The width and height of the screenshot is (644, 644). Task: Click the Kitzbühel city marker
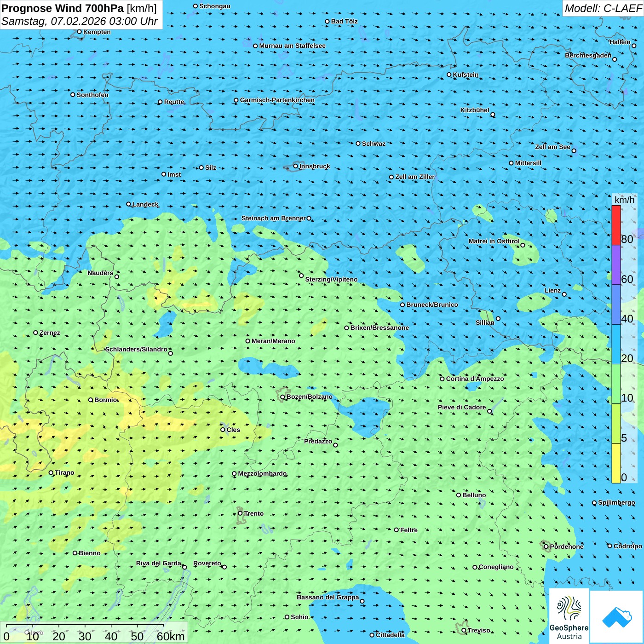[493, 115]
